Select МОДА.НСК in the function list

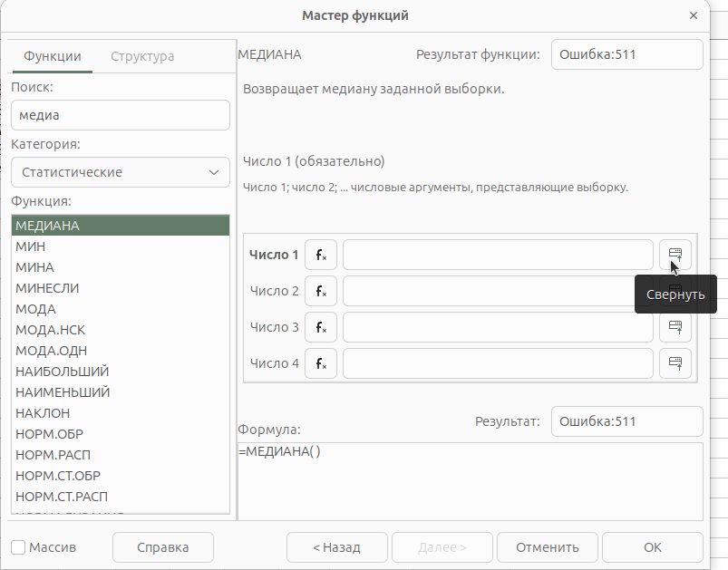point(51,330)
